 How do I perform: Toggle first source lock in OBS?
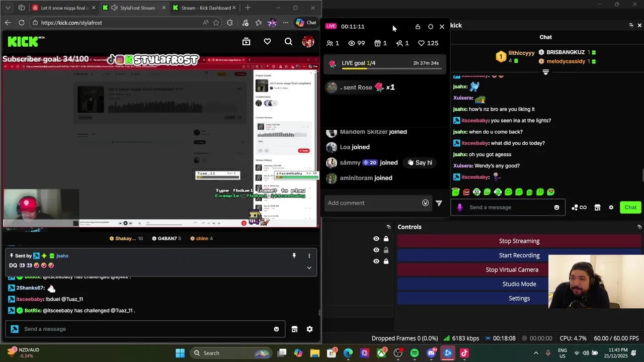[x=386, y=239]
